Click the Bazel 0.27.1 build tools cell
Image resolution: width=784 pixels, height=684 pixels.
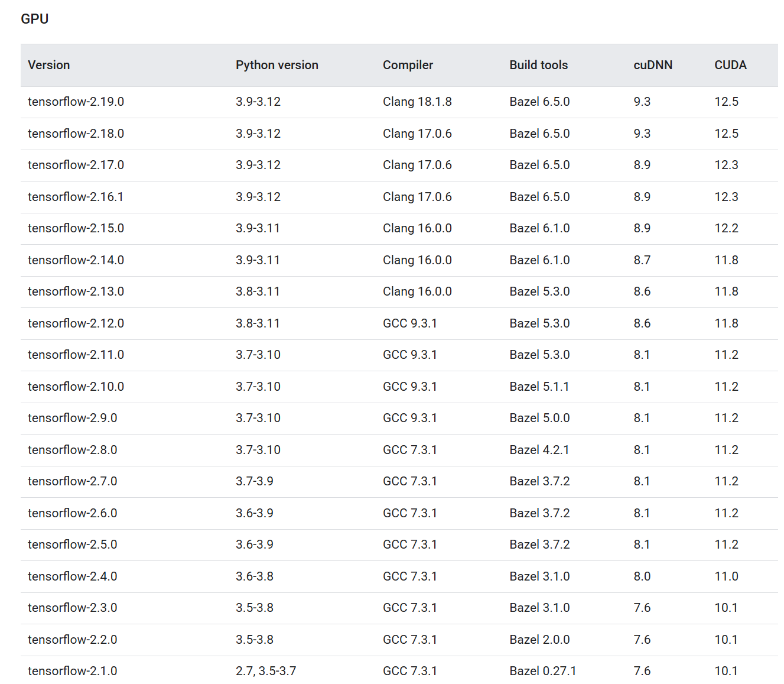[542, 671]
